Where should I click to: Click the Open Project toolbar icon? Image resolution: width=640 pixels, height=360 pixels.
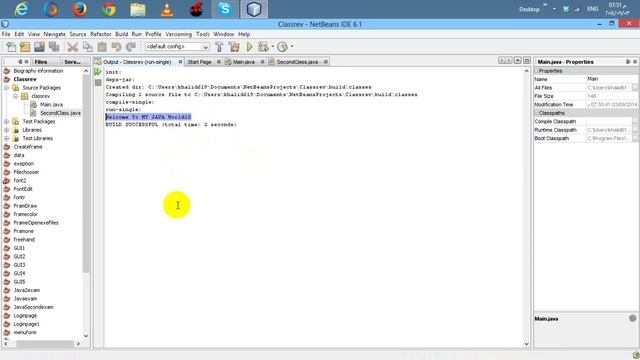pyautogui.click(x=39, y=47)
